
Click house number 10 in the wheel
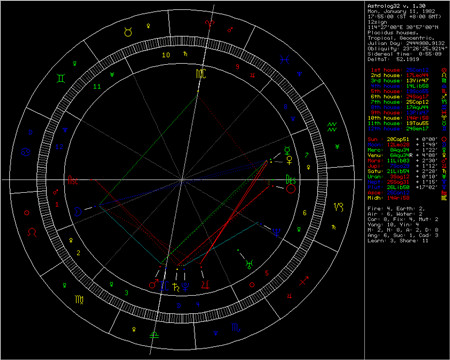point(166,55)
